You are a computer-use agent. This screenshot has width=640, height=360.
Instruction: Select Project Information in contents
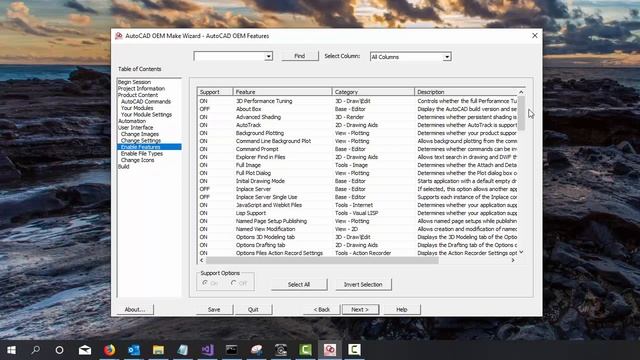(x=141, y=89)
